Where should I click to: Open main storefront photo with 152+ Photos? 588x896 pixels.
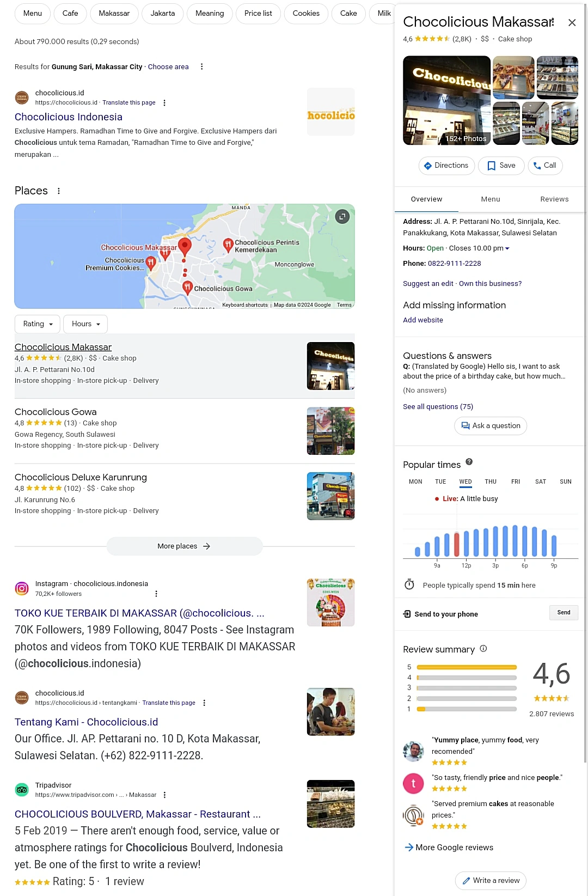click(446, 100)
